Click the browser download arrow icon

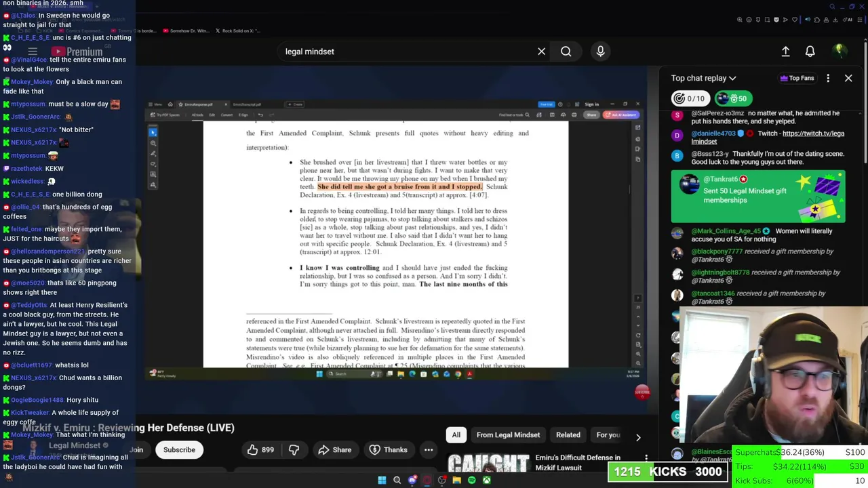835,20
